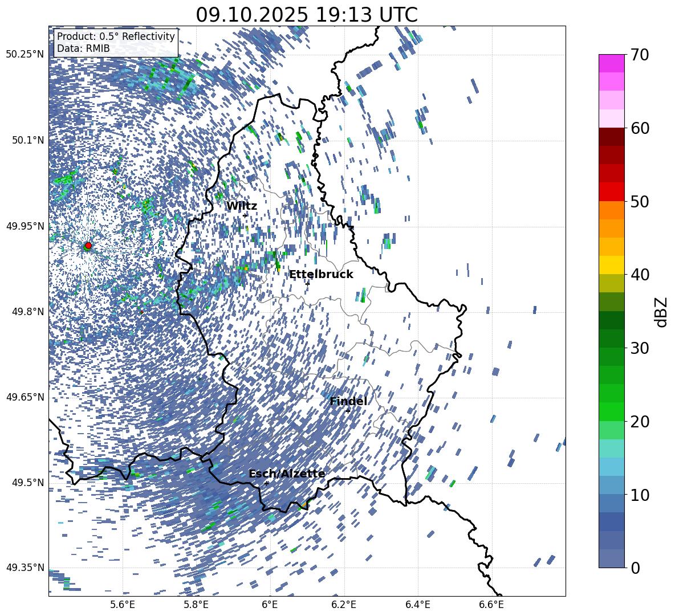675x616 pixels.
Task: Click the 50.1°N latitude label
Action: click(28, 140)
